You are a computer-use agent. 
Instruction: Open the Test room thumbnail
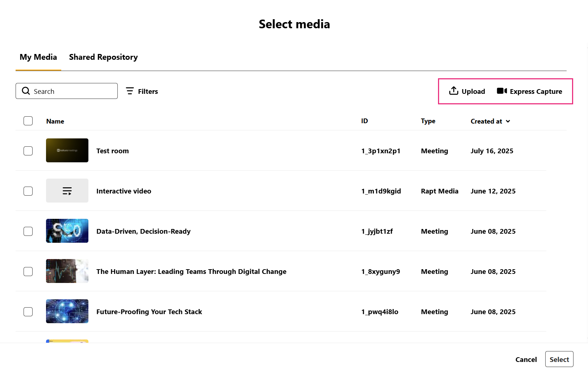(67, 150)
